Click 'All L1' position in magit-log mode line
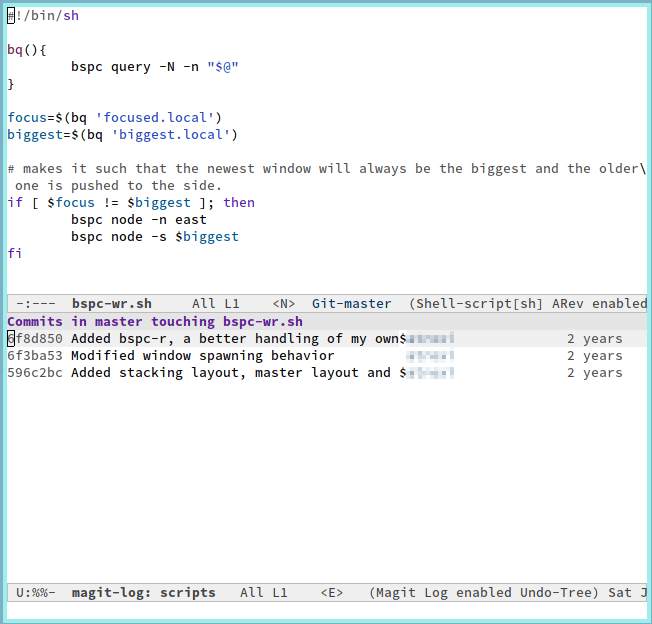 tap(264, 593)
